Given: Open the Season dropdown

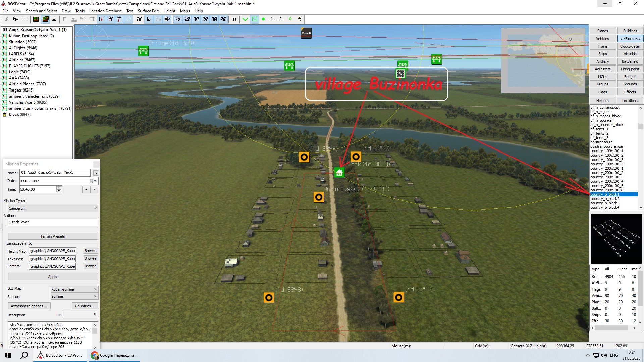Looking at the screenshot, I should (74, 297).
